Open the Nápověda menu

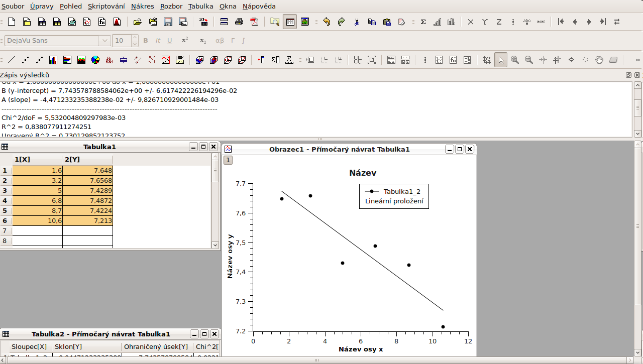(x=259, y=7)
